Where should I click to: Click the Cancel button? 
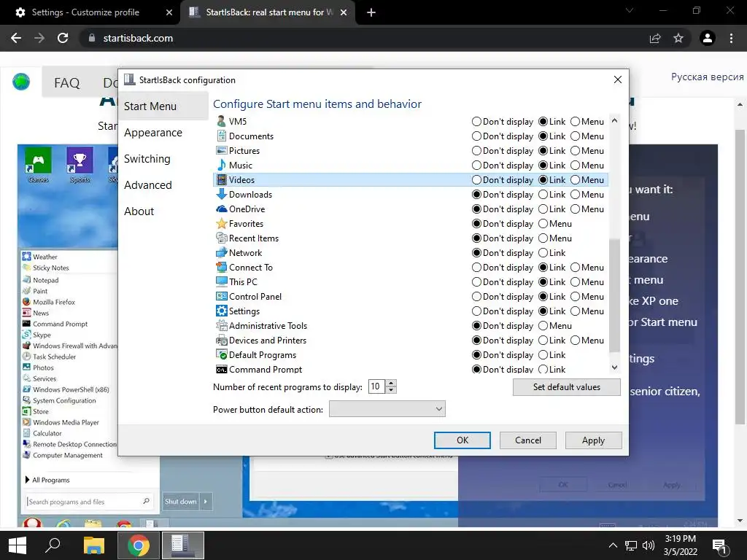coord(528,440)
